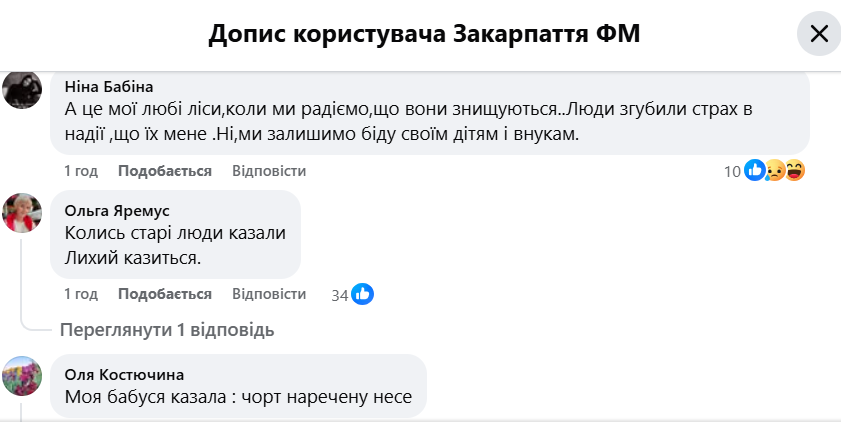Open Оля Костючина's name link

click(x=124, y=374)
